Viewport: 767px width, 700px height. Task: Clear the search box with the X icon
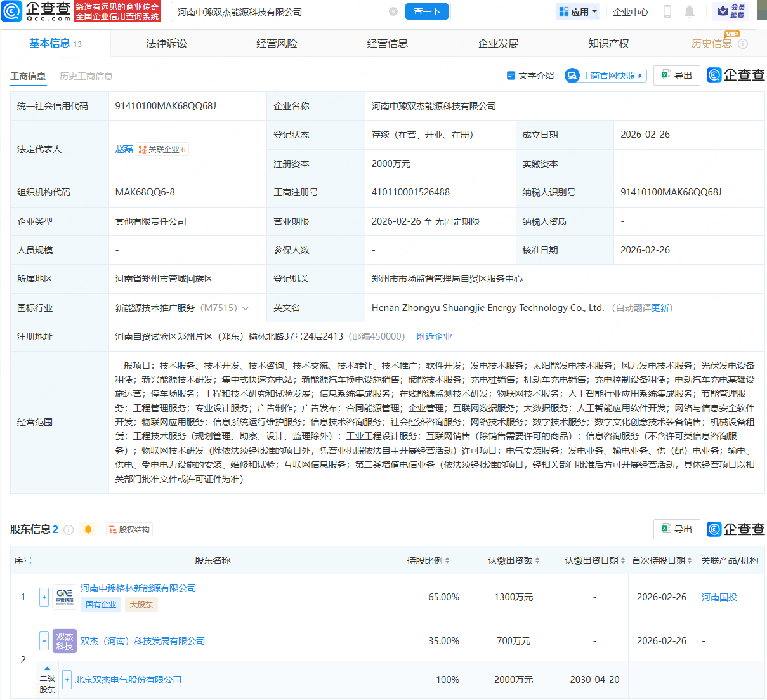coord(393,11)
